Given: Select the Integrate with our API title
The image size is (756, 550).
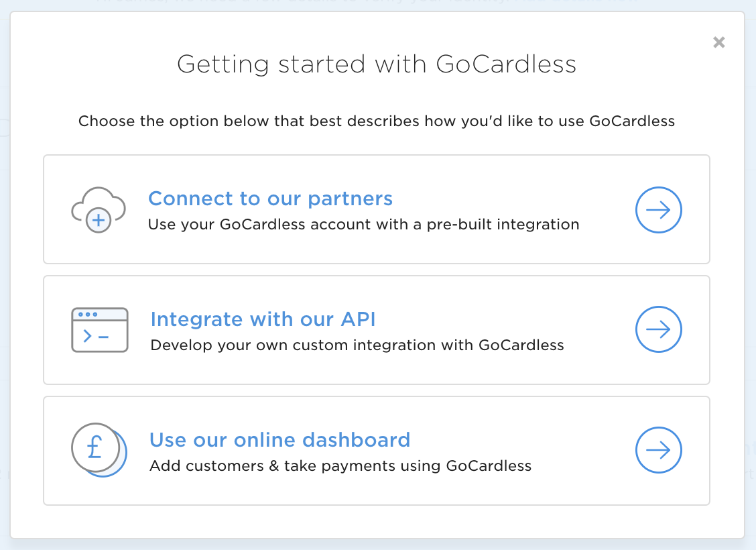Looking at the screenshot, I should click(263, 319).
